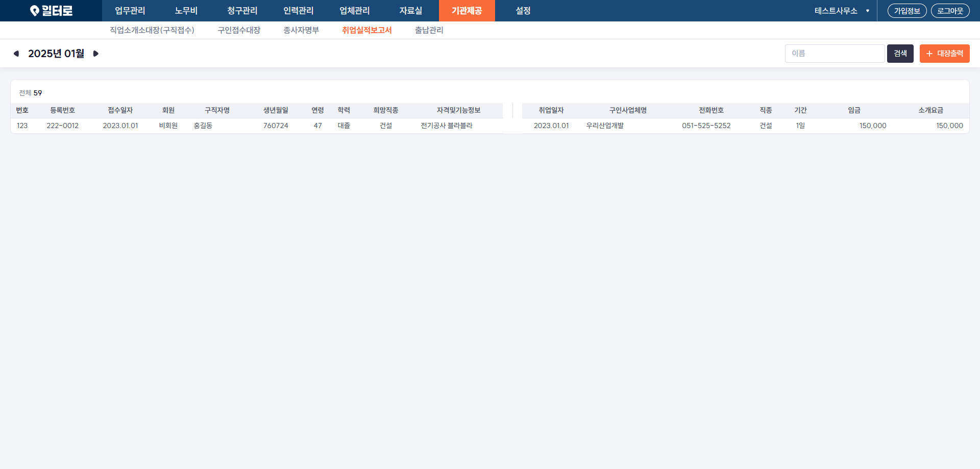Switch to 직업소개대장(구직접수) tab
Image resolution: width=980 pixels, height=469 pixels.
point(152,30)
